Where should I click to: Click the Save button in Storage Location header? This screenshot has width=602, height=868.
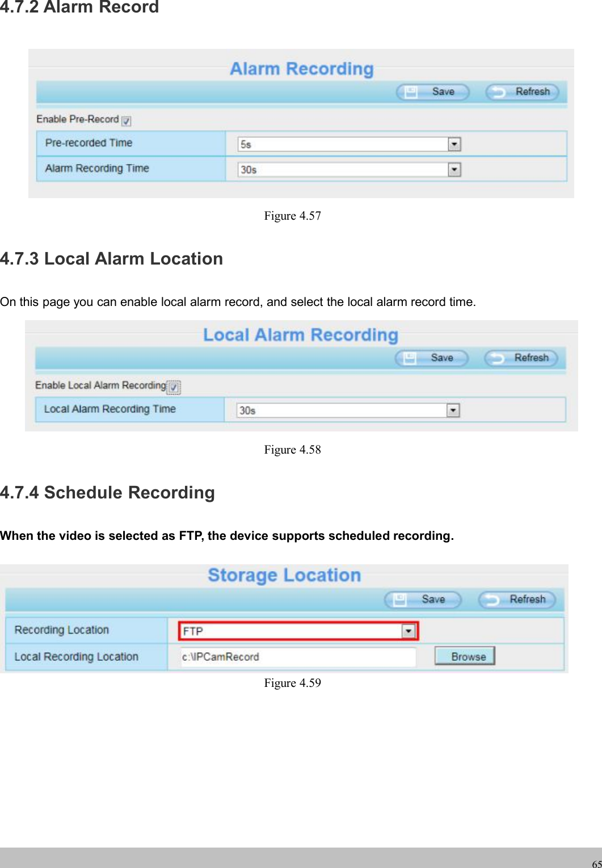pos(422,599)
